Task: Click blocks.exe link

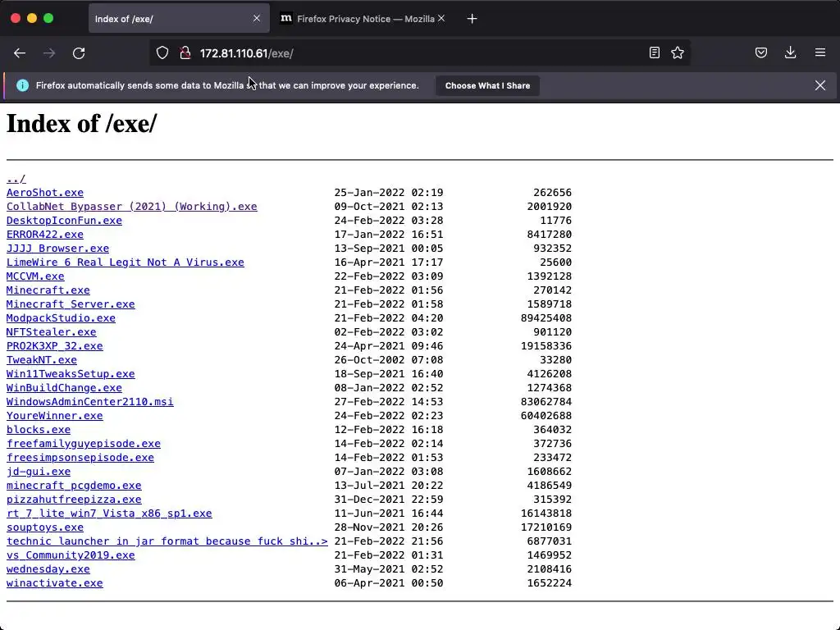Action: click(39, 429)
